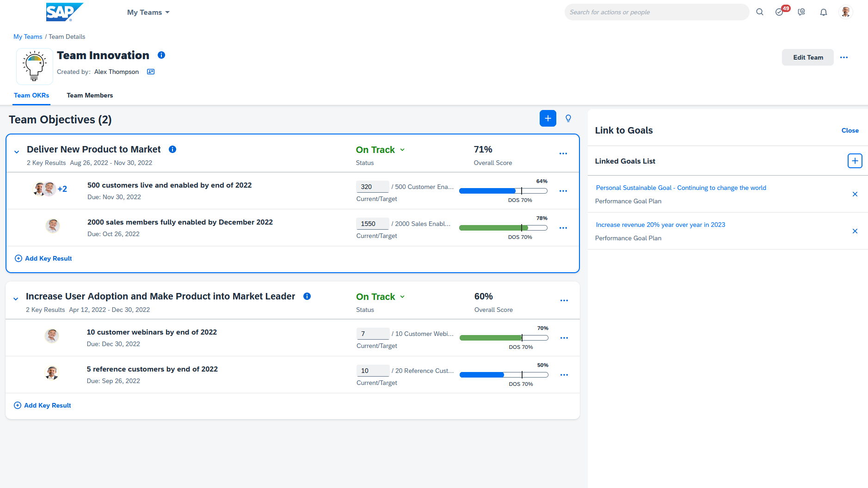Viewport: 868px width, 488px height.
Task: Click current value field showing 320
Action: coord(372,187)
